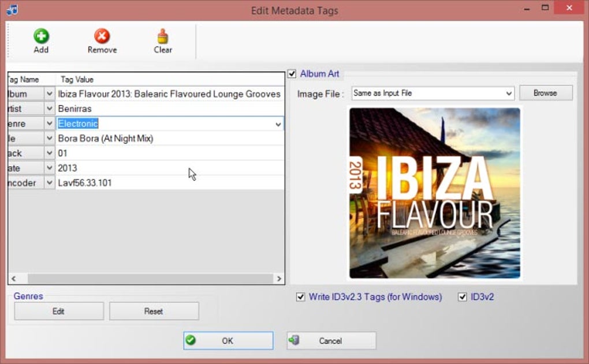589x364 pixels.
Task: Click the Clear tags icon
Action: 163,36
